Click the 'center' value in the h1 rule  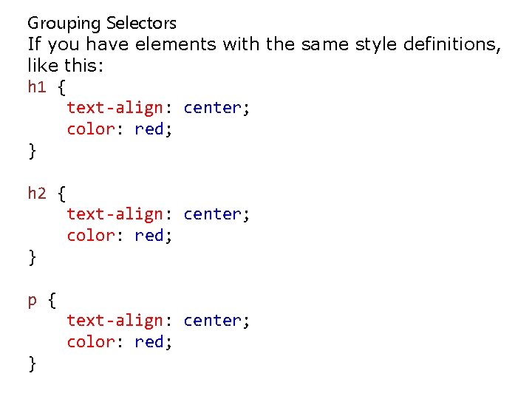click(212, 109)
